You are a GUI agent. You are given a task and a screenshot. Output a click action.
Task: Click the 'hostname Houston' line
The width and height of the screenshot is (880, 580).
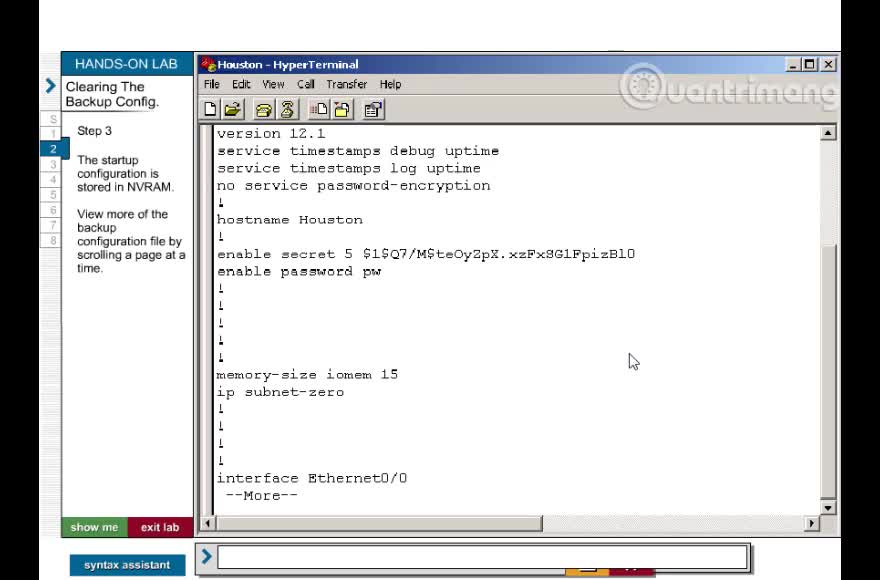[x=290, y=220]
